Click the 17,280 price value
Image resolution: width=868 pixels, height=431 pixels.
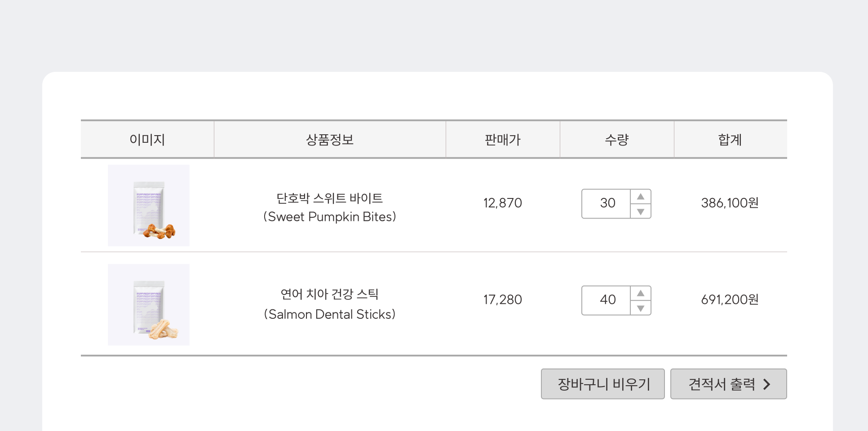503,299
